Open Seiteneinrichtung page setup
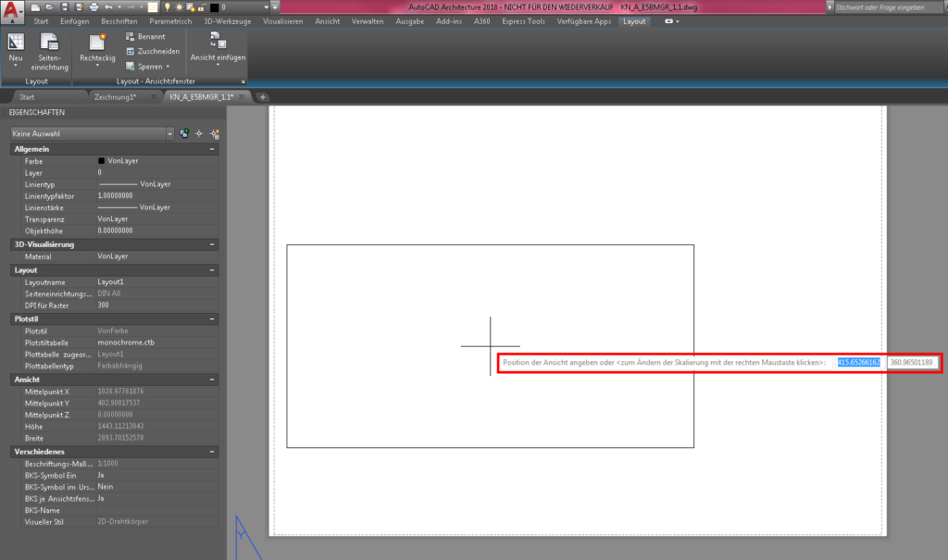Screen dimensions: 948x560 49,52
